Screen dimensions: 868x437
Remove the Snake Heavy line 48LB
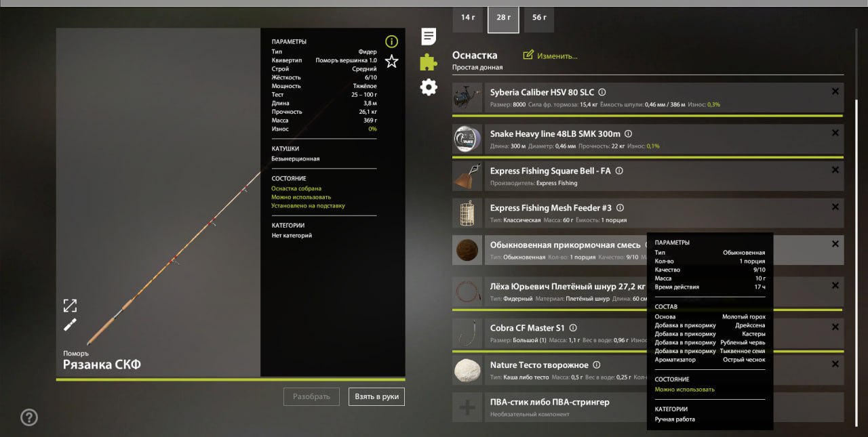pos(835,133)
